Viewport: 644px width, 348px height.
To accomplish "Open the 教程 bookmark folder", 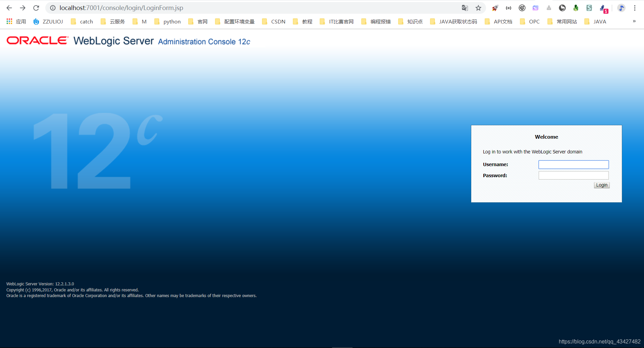I will click(x=303, y=21).
